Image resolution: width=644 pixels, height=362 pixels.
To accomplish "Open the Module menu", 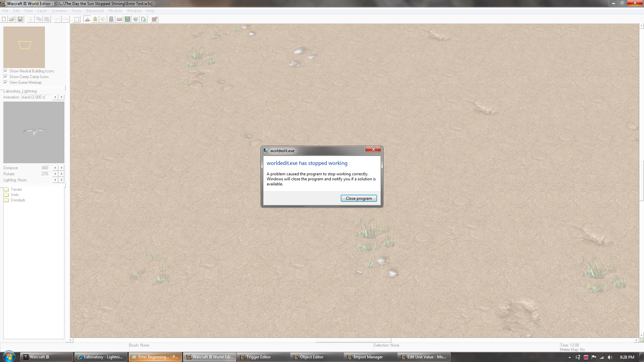I will (x=115, y=11).
